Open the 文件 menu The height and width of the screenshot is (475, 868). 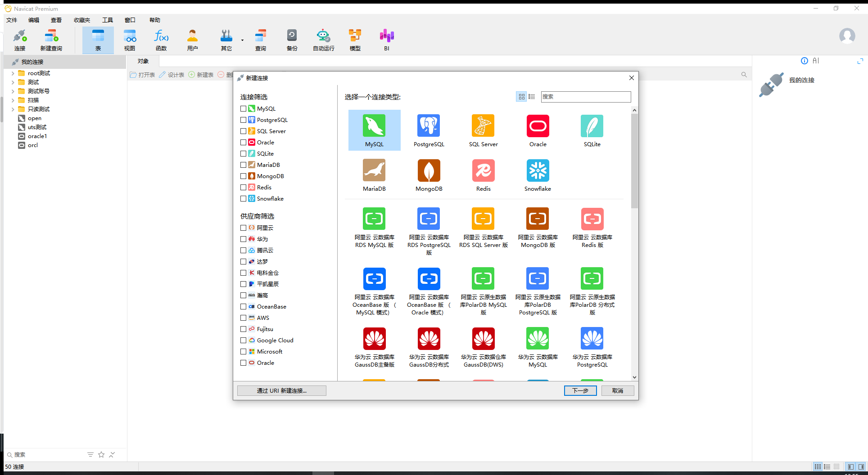(x=12, y=20)
